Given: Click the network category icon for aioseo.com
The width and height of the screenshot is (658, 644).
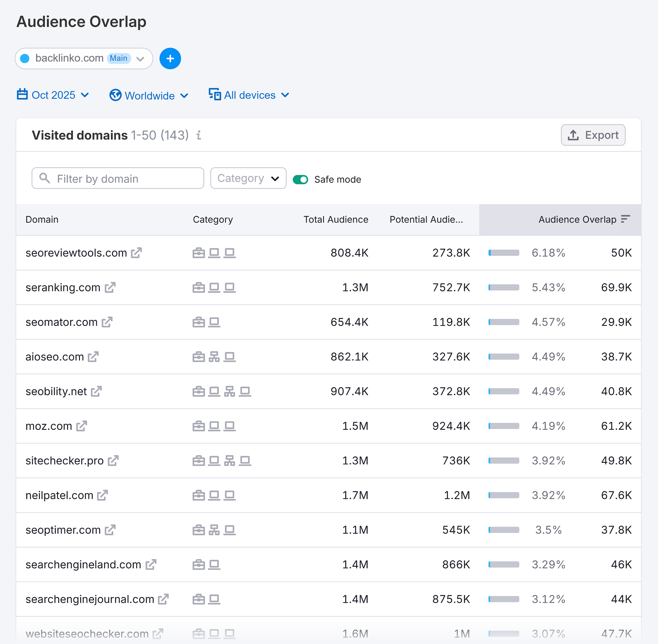Looking at the screenshot, I should [x=214, y=357].
